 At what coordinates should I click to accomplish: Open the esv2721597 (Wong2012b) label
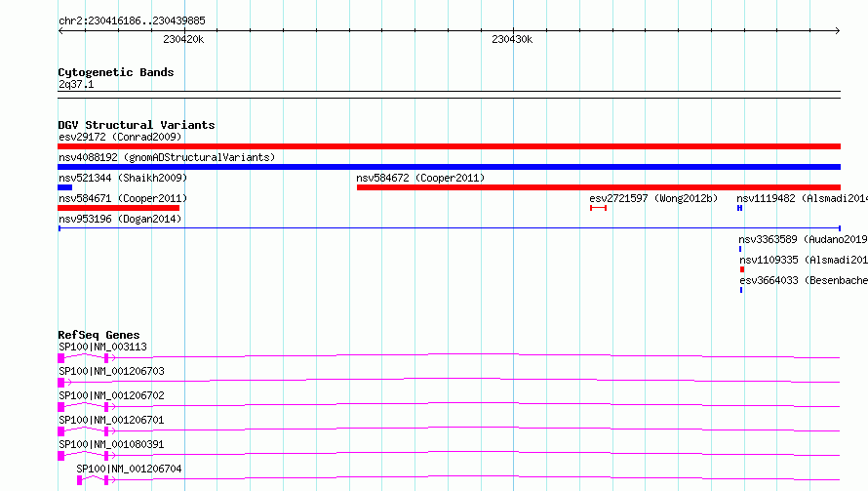[x=653, y=198]
